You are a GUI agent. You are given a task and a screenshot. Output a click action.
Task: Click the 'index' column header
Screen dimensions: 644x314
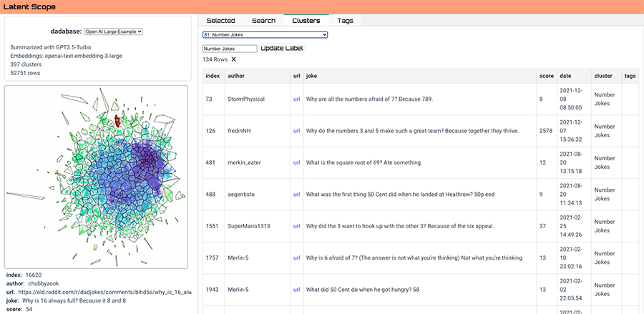213,76
